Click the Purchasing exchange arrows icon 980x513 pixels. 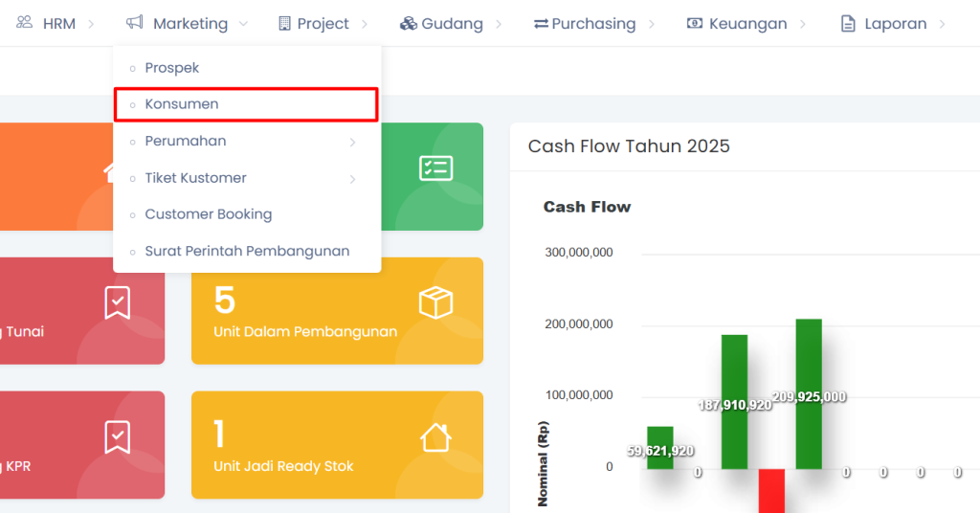click(x=541, y=23)
